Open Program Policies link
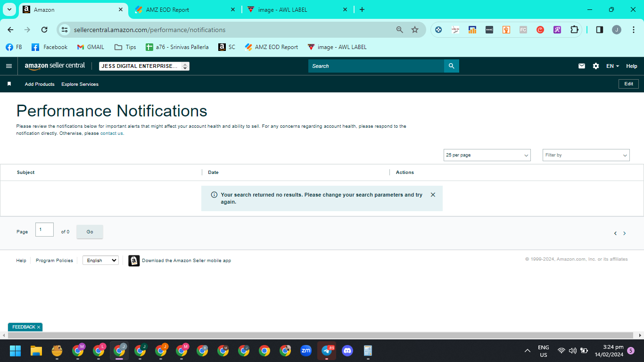This screenshot has width=644, height=362. point(54,260)
